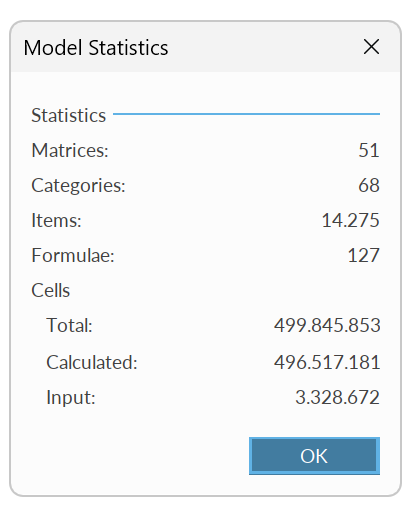This screenshot has height=505, width=413.
Task: Click the Model Statistics title text
Action: (96, 48)
